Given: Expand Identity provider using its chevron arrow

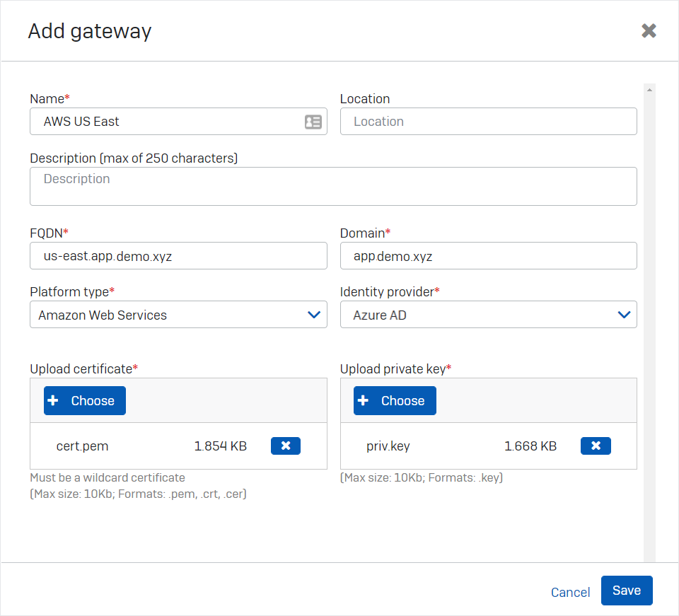Looking at the screenshot, I should pyautogui.click(x=623, y=315).
